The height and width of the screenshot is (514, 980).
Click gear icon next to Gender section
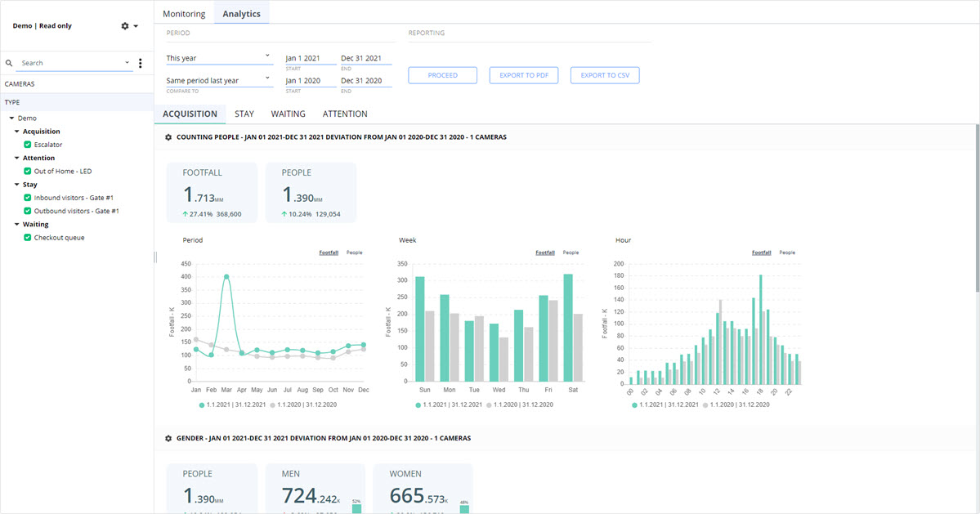click(168, 439)
